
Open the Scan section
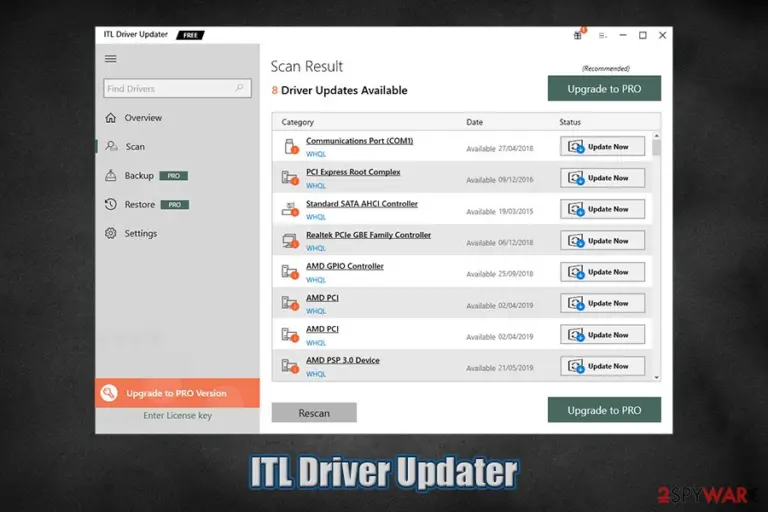click(135, 146)
